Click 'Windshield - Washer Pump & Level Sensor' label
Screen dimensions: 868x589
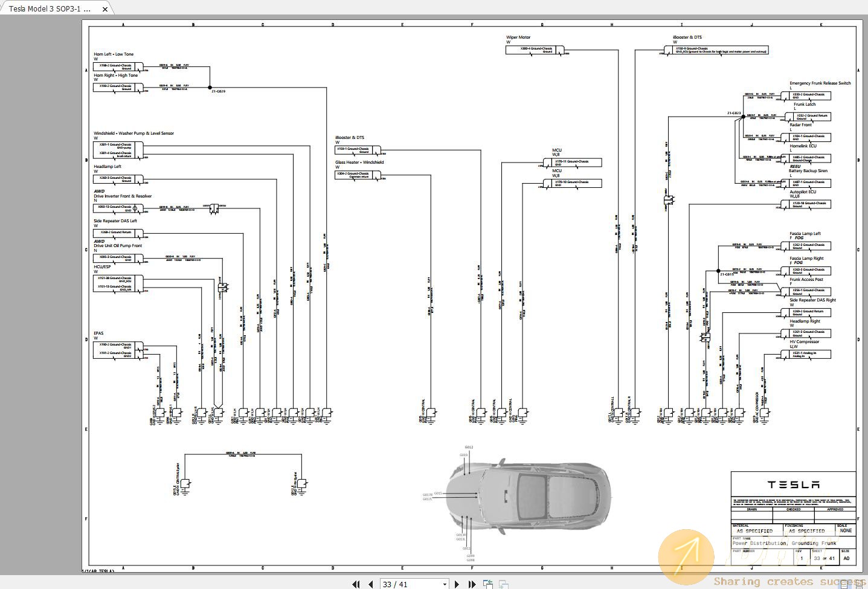click(x=133, y=133)
